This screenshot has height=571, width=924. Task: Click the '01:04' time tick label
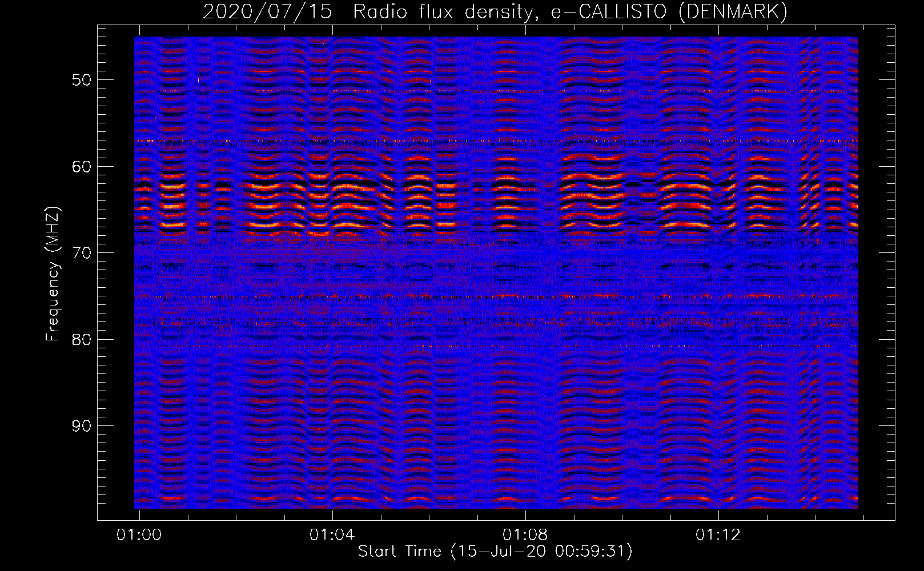point(332,535)
